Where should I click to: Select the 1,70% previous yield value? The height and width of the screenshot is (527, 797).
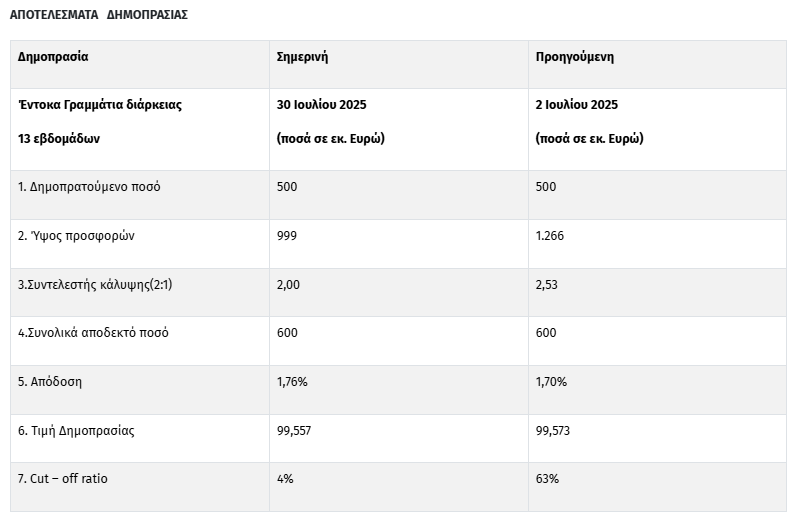551,382
